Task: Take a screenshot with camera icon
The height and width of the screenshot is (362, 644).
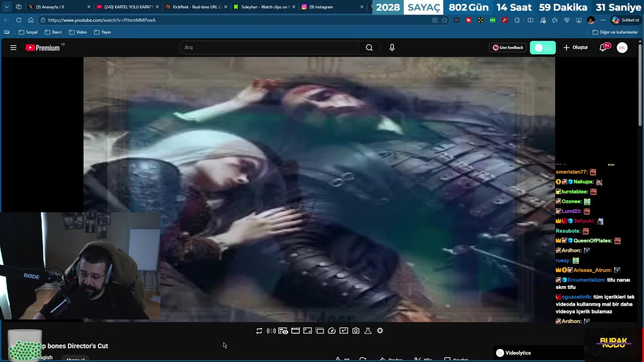Action: click(x=356, y=331)
